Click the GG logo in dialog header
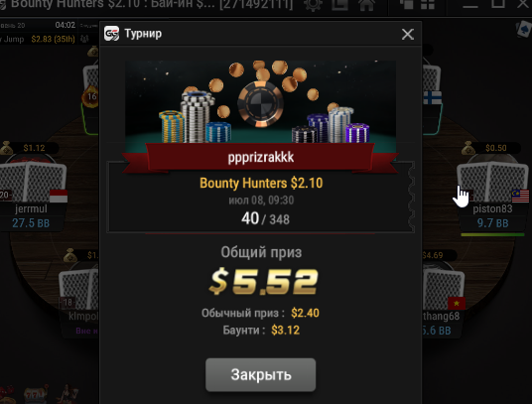The height and width of the screenshot is (404, 532). click(111, 33)
